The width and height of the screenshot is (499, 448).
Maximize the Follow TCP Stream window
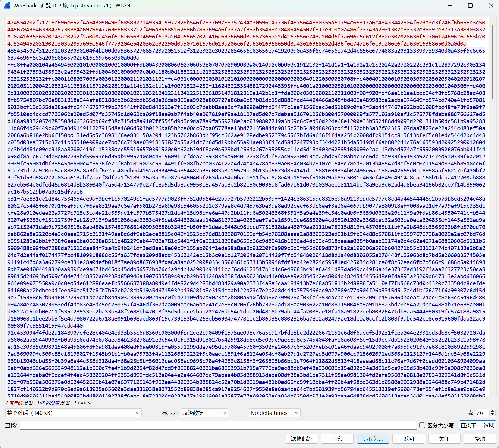(x=470, y=6)
